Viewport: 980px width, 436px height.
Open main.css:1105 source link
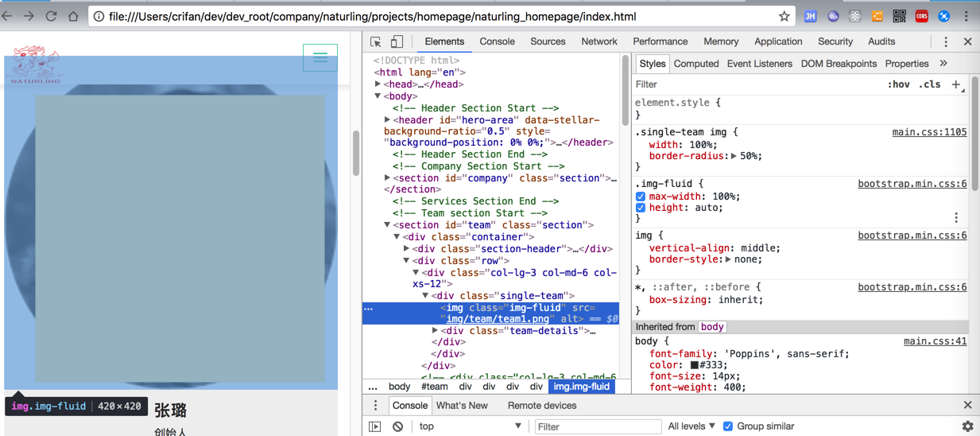click(x=929, y=132)
